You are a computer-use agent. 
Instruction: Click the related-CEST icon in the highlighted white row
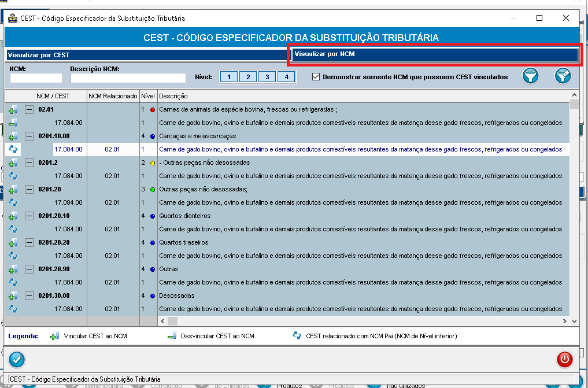[13, 149]
